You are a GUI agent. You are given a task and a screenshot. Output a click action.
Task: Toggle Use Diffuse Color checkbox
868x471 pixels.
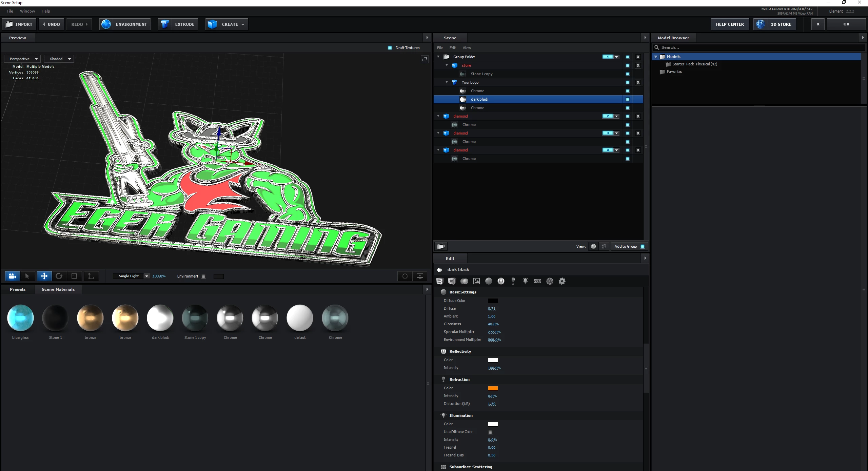coord(490,432)
